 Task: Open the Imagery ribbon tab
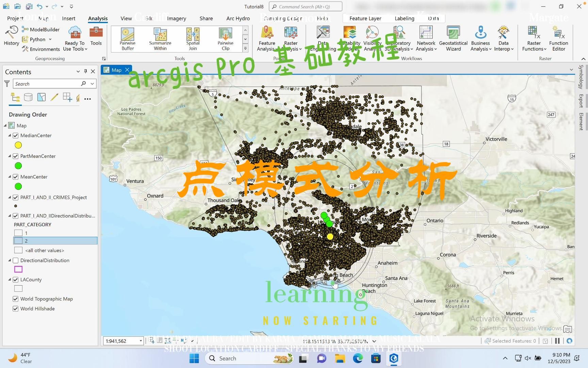[x=177, y=18]
